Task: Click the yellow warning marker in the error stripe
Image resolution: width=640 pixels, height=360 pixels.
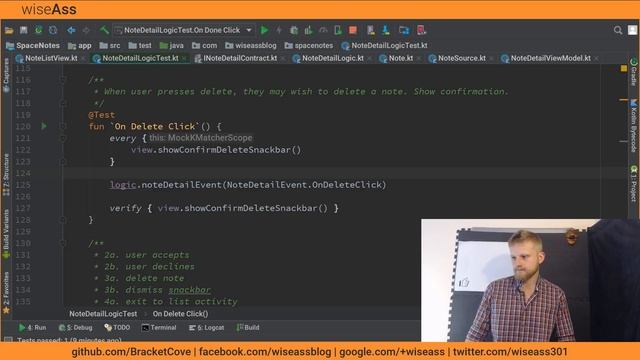Action: click(624, 69)
